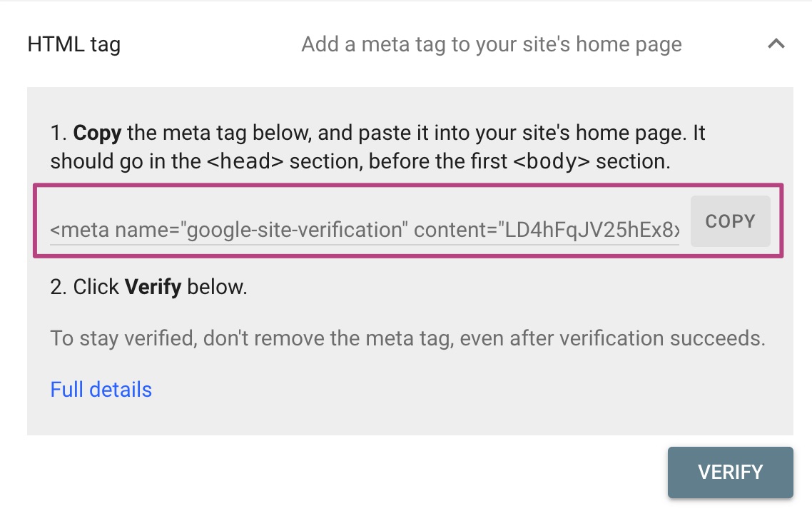Click the <body> code text
This screenshot has width=812, height=511.
coord(552,161)
